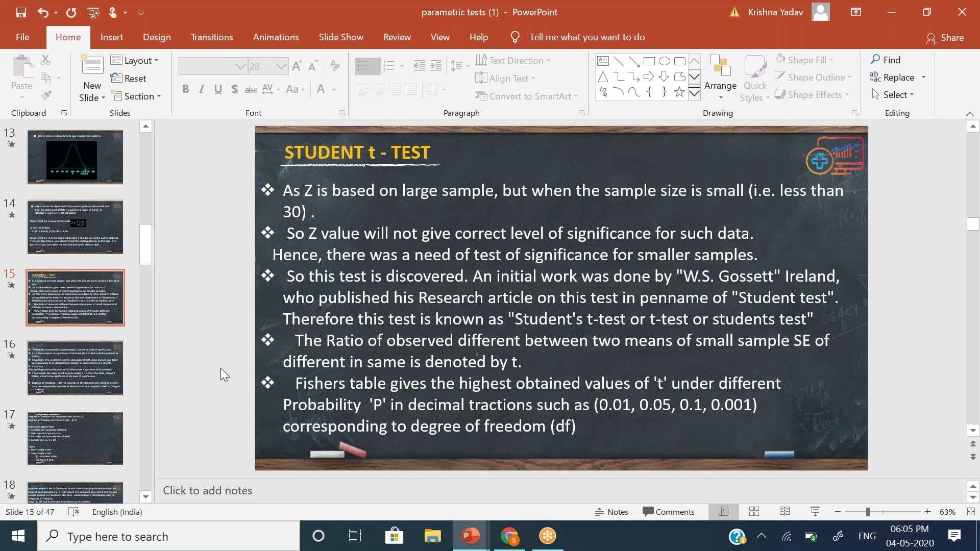Switch to Slide Sorter view icon
Viewport: 980px width, 551px height.
[754, 512]
